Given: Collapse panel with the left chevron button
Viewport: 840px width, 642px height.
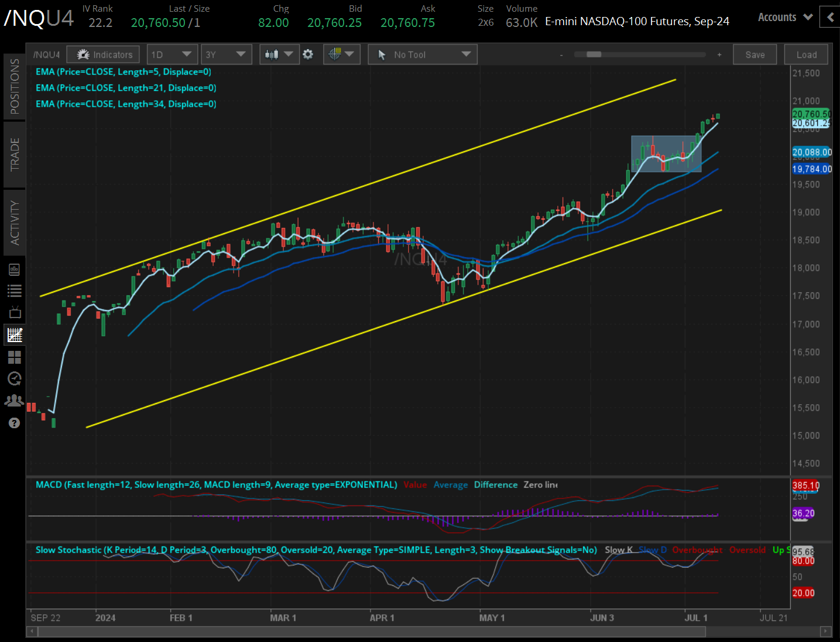Looking at the screenshot, I should (x=830, y=17).
